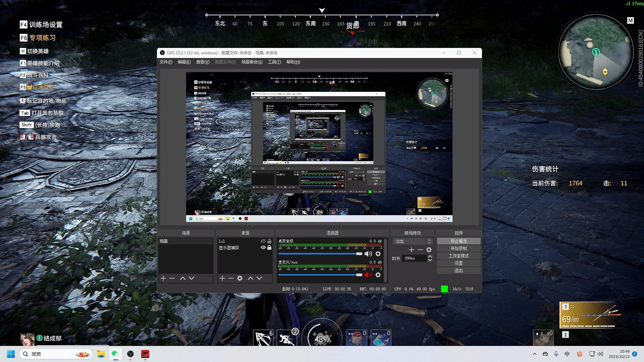The height and width of the screenshot is (362, 644).
Task: Select the 场景 entry in scenes list
Action: point(186,241)
